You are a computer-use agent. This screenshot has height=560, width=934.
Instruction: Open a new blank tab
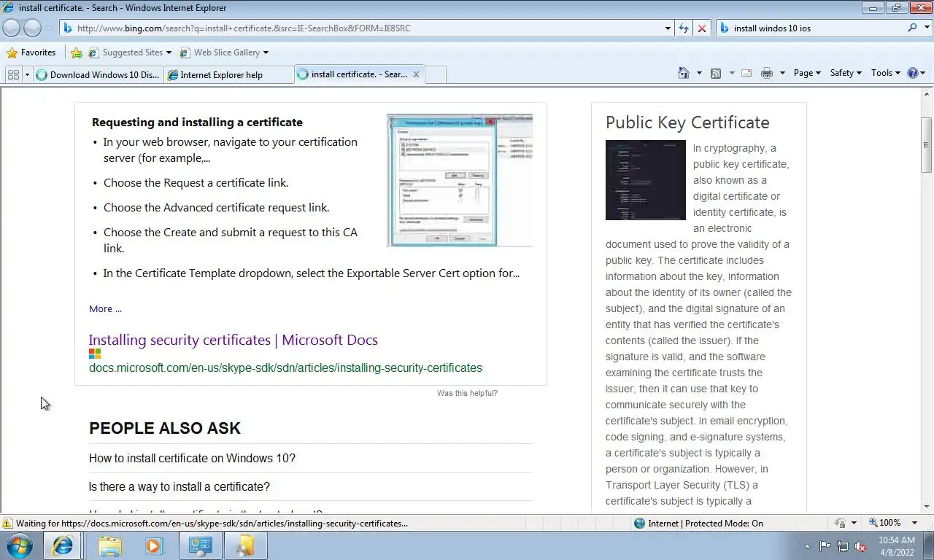click(x=436, y=74)
